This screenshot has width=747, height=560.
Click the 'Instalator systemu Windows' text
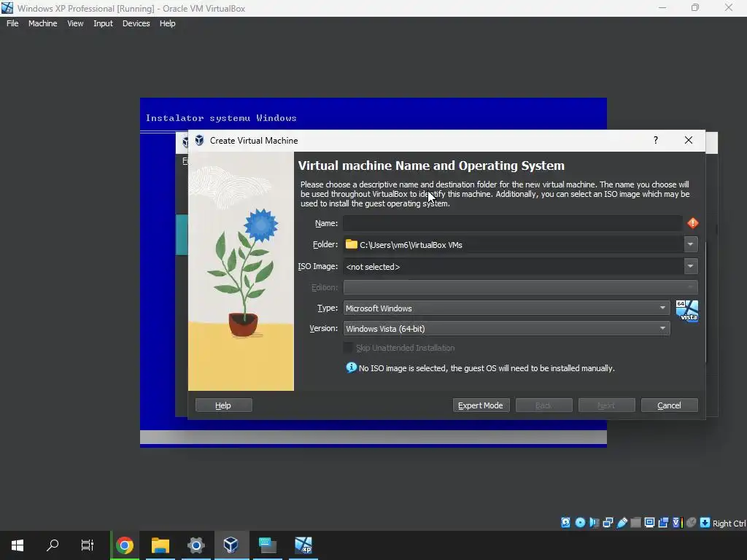pyautogui.click(x=221, y=118)
